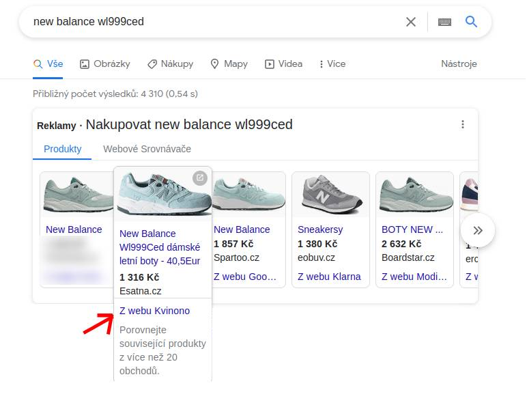Click the 1 380 Kč price

click(x=317, y=244)
